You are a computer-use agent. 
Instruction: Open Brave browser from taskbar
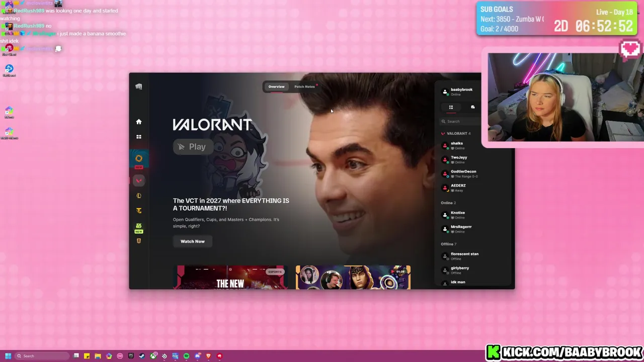(208, 356)
